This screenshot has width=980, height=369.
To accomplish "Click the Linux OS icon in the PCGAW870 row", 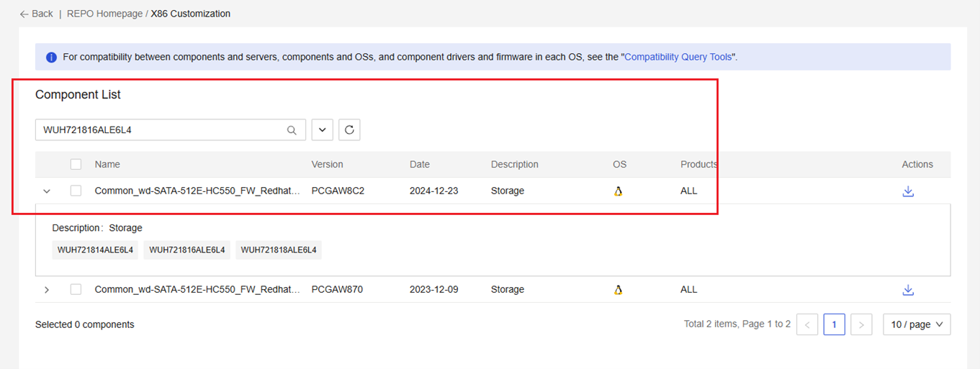I will click(x=618, y=290).
